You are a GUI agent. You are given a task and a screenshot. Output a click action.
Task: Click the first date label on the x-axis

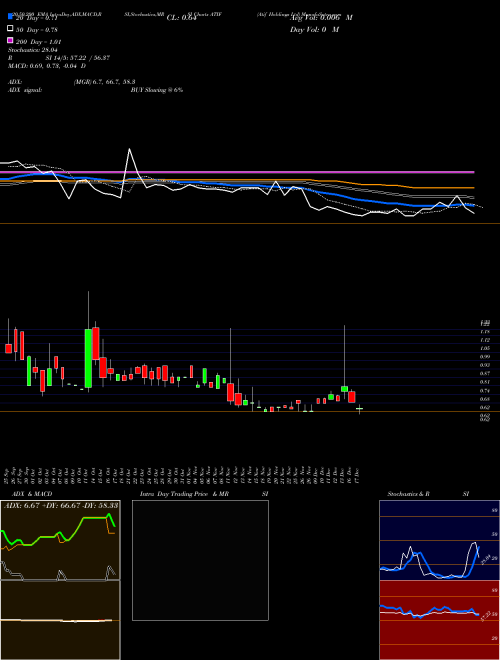coord(8,474)
